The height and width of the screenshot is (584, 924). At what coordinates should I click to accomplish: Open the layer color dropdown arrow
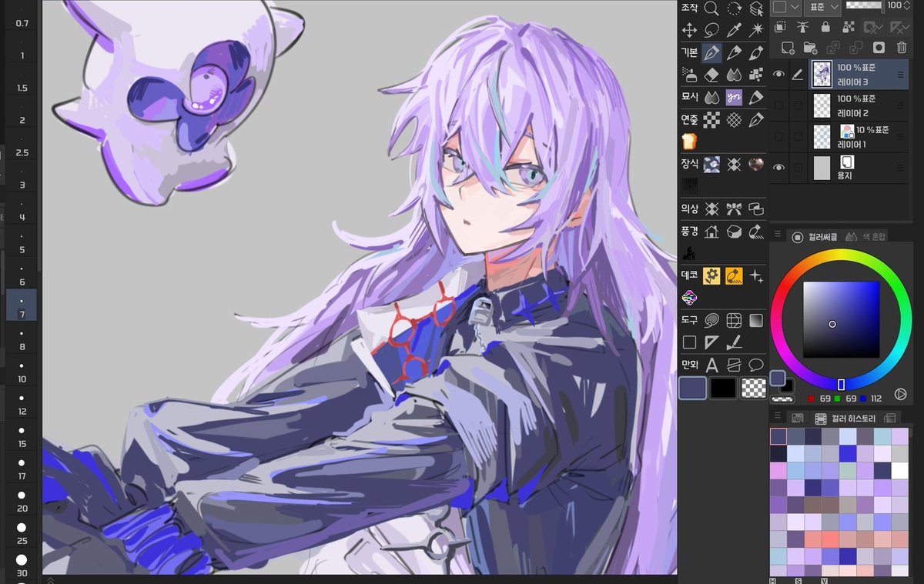(x=795, y=7)
